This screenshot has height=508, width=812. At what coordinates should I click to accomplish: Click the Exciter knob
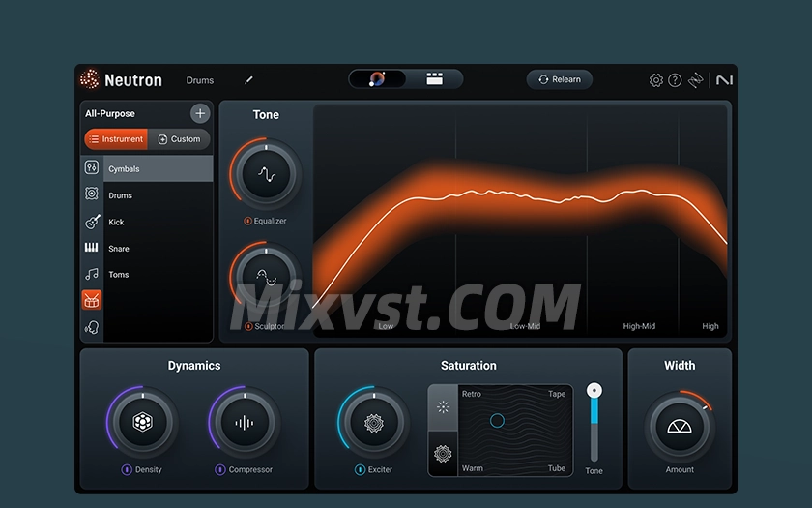tap(374, 423)
